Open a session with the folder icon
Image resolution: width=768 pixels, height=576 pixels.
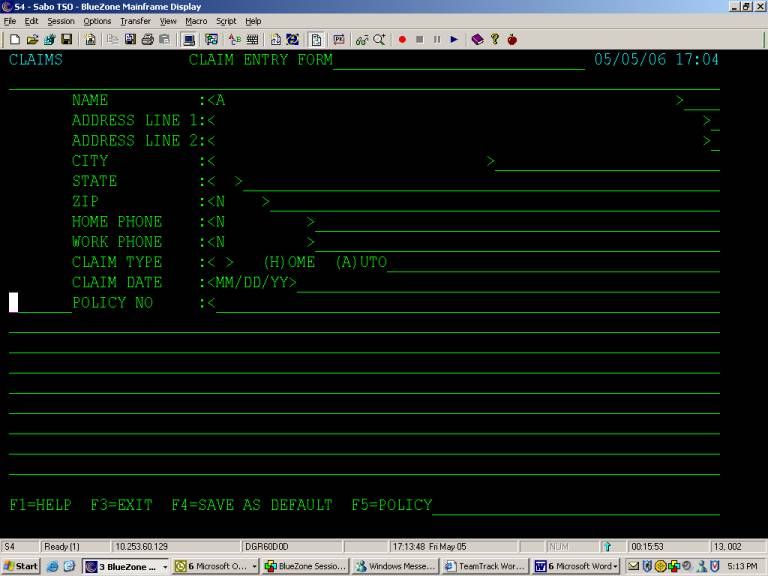click(32, 40)
